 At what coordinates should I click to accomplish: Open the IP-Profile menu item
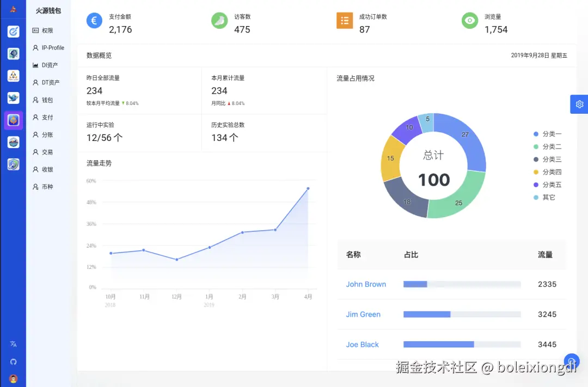tap(48, 47)
